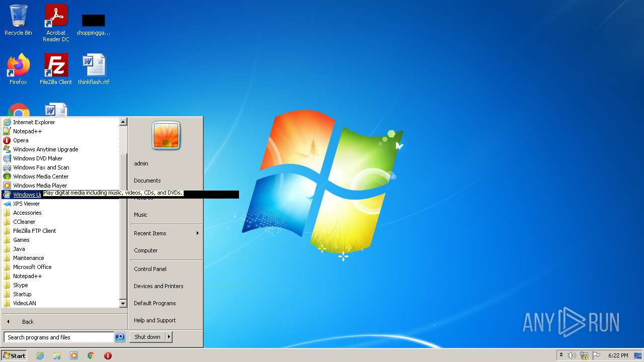Open Acrobat Reader DC desktop icon
This screenshot has height=362, width=644.
point(56,23)
